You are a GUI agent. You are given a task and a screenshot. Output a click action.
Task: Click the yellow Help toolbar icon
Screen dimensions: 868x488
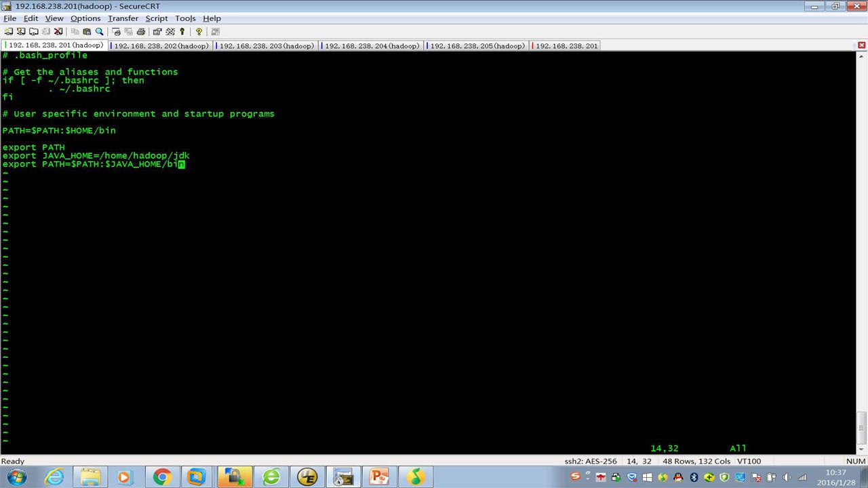point(199,32)
